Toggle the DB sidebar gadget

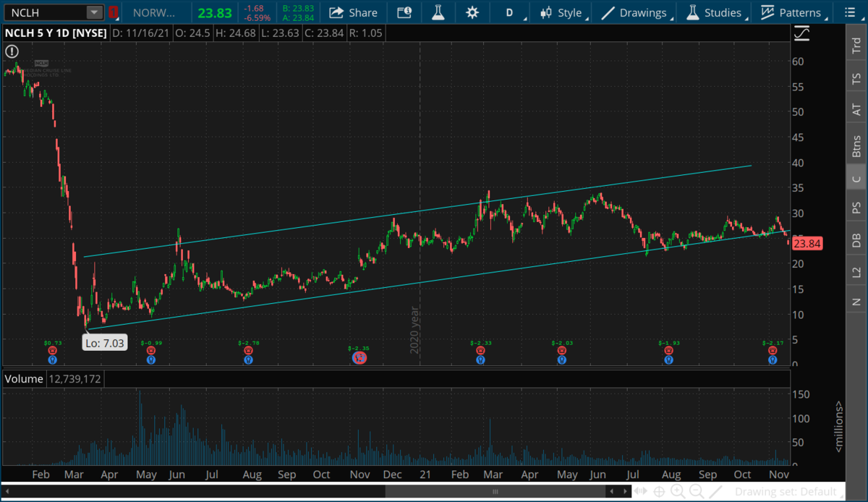point(856,241)
